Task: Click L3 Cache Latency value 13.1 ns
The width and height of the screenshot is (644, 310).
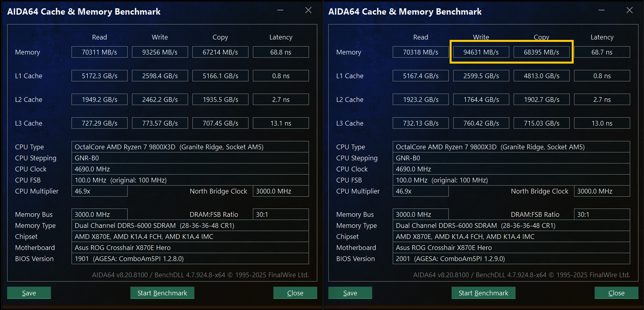Action: tap(281, 123)
